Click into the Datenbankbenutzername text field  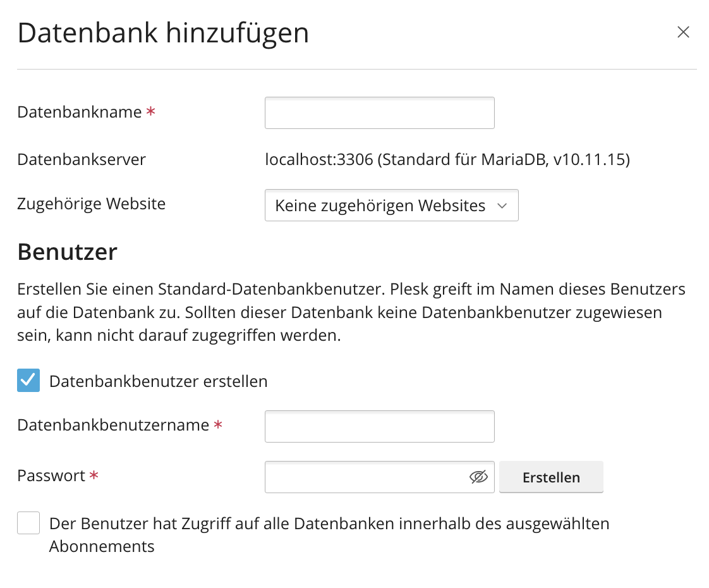(379, 427)
